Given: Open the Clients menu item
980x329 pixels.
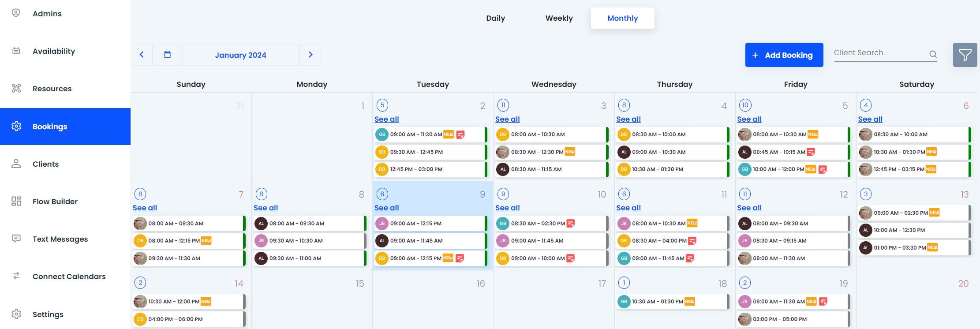Looking at the screenshot, I should pyautogui.click(x=45, y=164).
